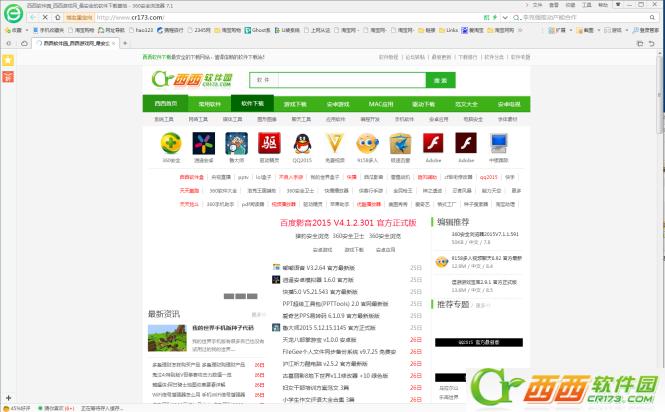This screenshot has height=412, width=665.
Task: Expand the extensions toolbar dropdown arrow
Action: click(x=571, y=30)
